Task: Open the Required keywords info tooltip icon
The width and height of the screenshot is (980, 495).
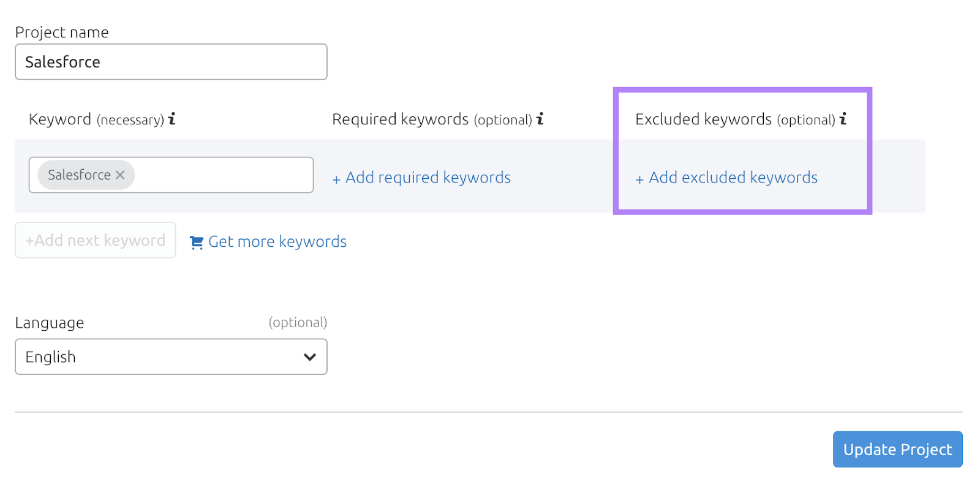Action: (x=540, y=119)
